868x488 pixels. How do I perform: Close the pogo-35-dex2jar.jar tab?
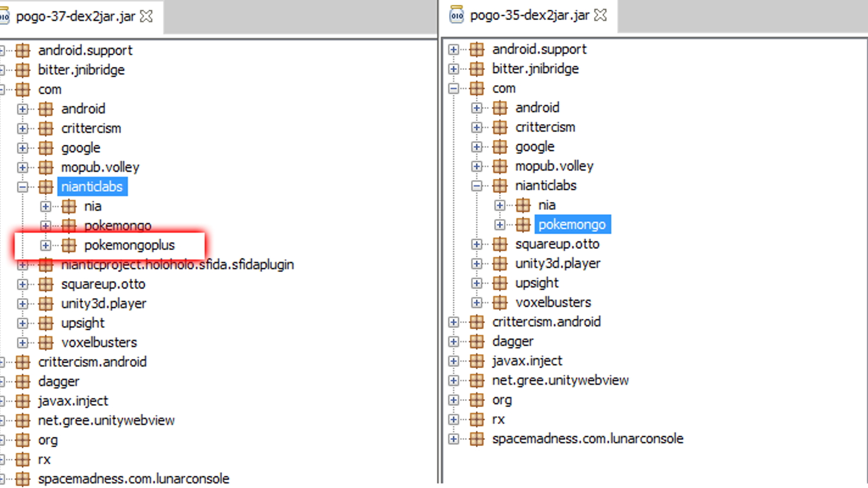pyautogui.click(x=601, y=15)
